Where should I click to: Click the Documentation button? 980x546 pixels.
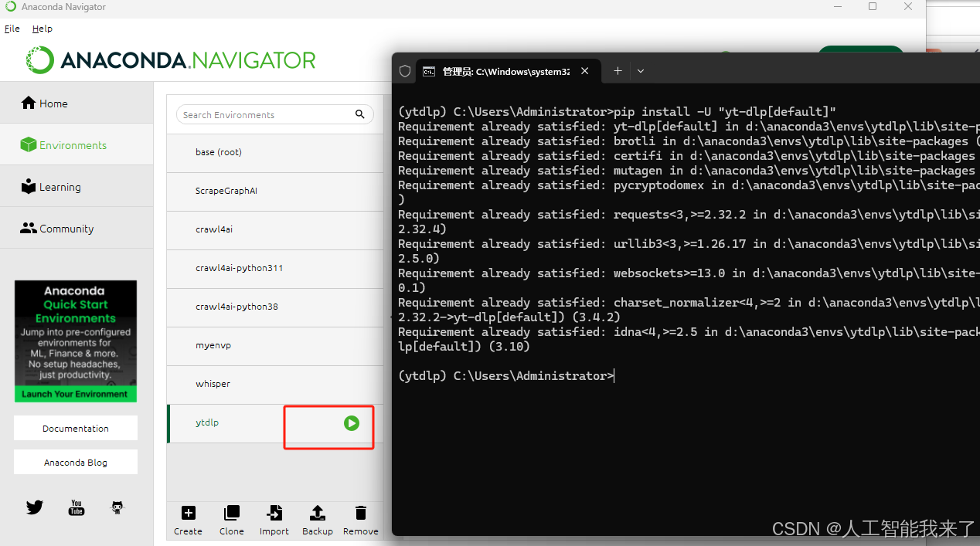pos(76,428)
